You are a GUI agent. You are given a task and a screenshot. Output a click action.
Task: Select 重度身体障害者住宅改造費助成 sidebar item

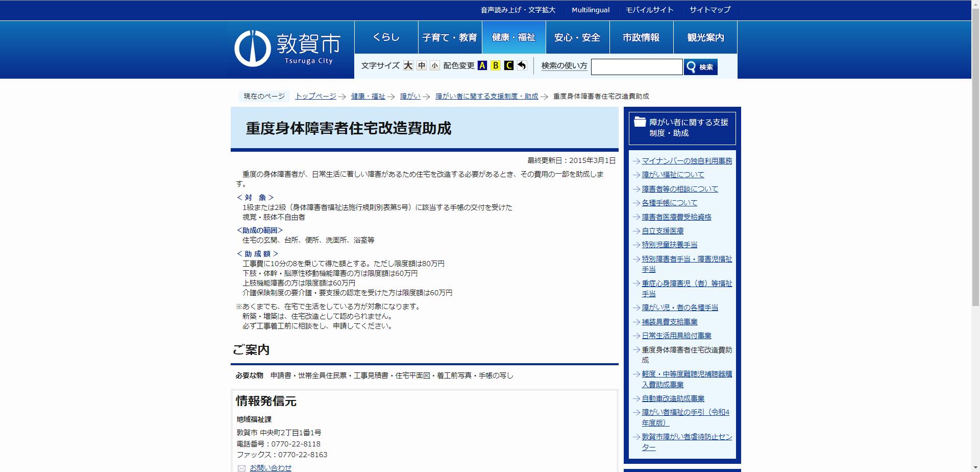pyautogui.click(x=687, y=355)
